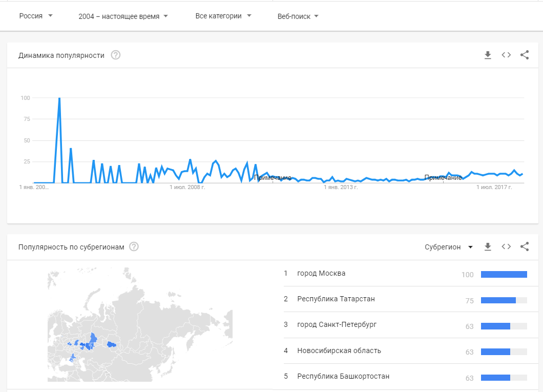Image resolution: width=543 pixels, height=392 pixels.
Task: Open the Субрегион selector dropdown
Action: pyautogui.click(x=449, y=247)
